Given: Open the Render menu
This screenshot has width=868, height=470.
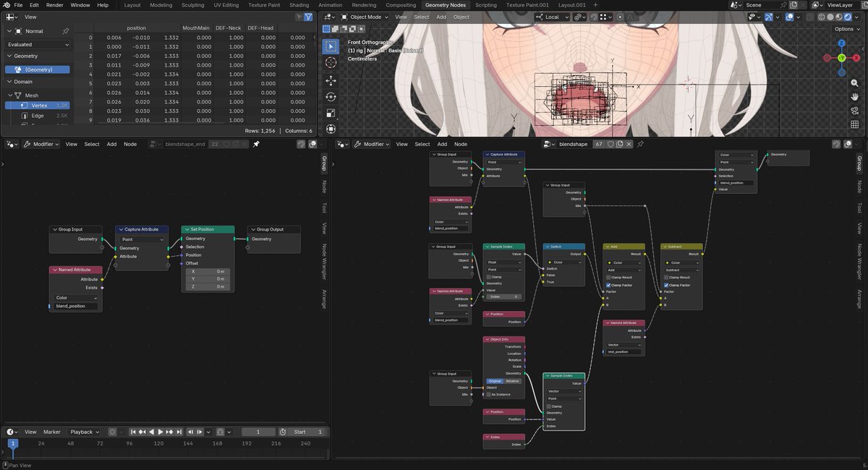Looking at the screenshot, I should [54, 5].
